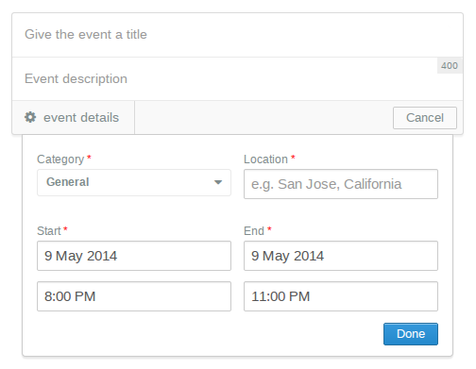Click the End field label

pyautogui.click(x=254, y=231)
